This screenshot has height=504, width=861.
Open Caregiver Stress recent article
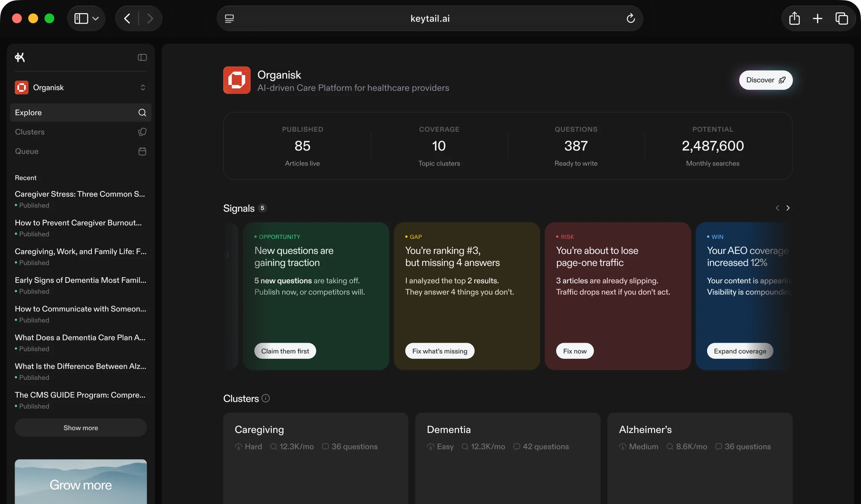[x=80, y=199]
